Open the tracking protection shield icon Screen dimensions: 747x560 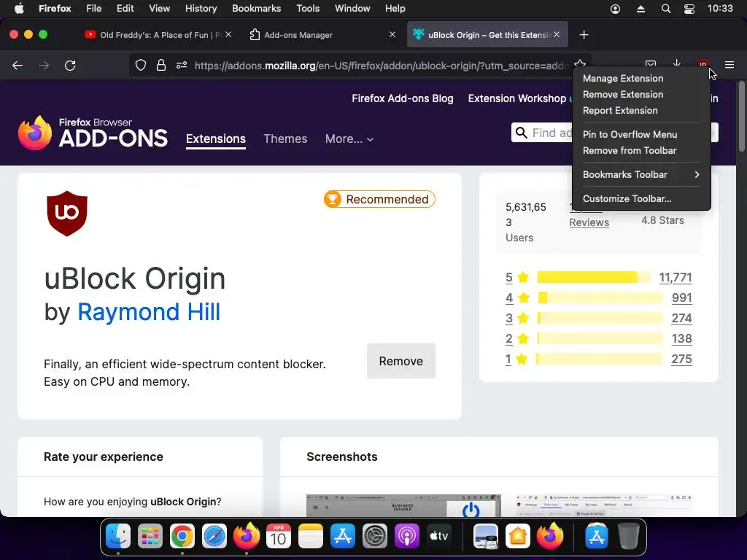tap(141, 65)
